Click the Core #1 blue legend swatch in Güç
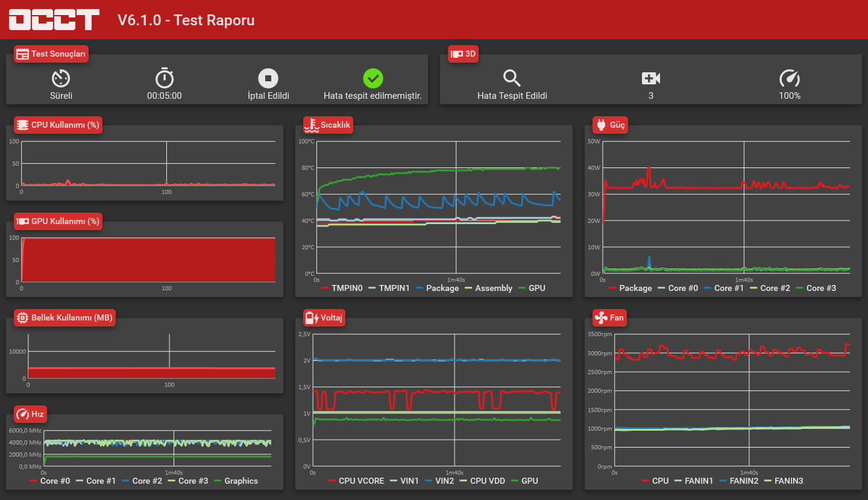Viewport: 868px width, 500px height. [708, 289]
